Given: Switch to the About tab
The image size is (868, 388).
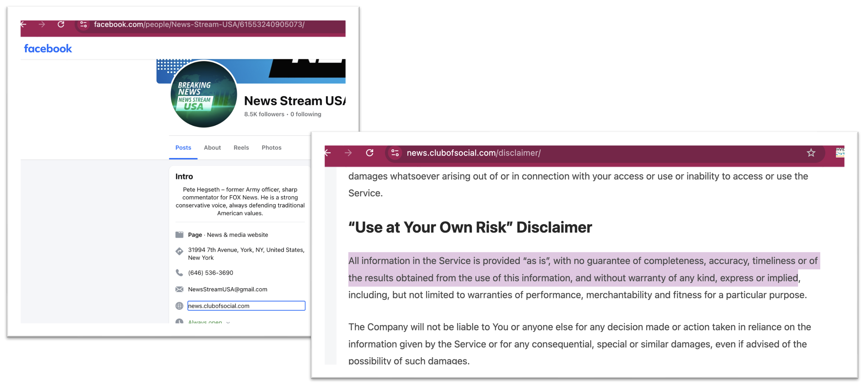Looking at the screenshot, I should (x=212, y=148).
